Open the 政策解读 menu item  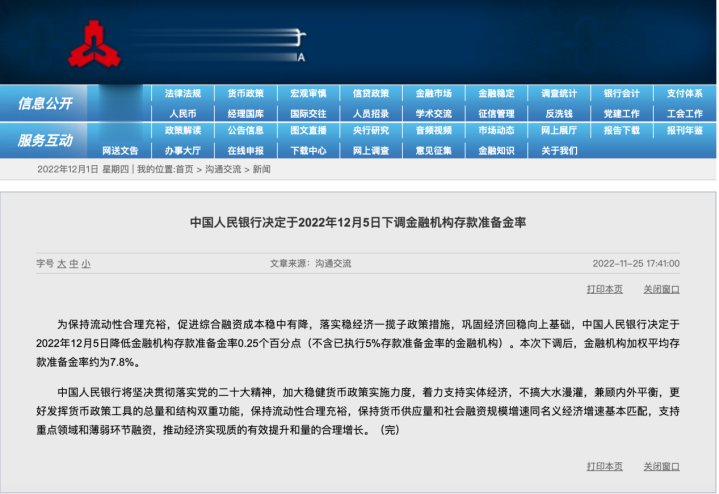tap(183, 130)
